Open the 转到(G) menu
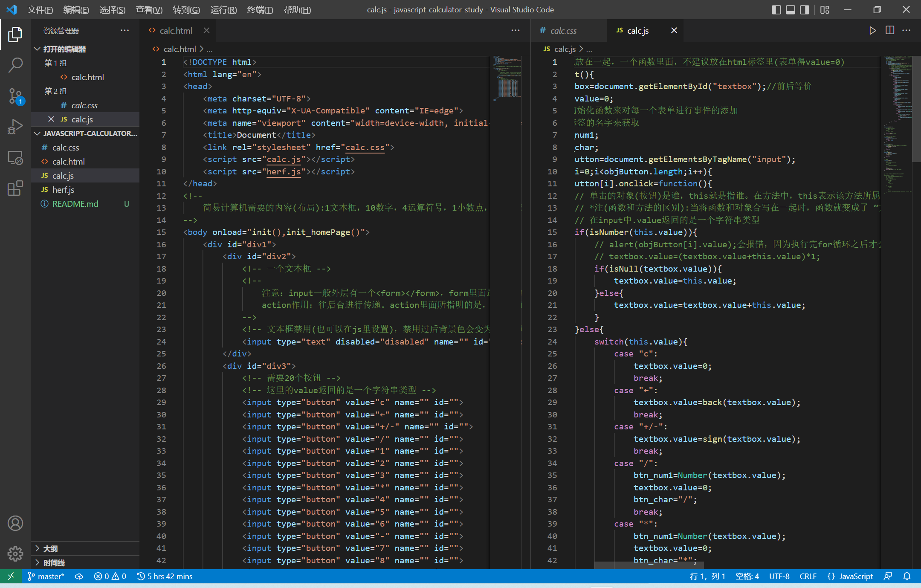The width and height of the screenshot is (921, 588). (x=186, y=10)
